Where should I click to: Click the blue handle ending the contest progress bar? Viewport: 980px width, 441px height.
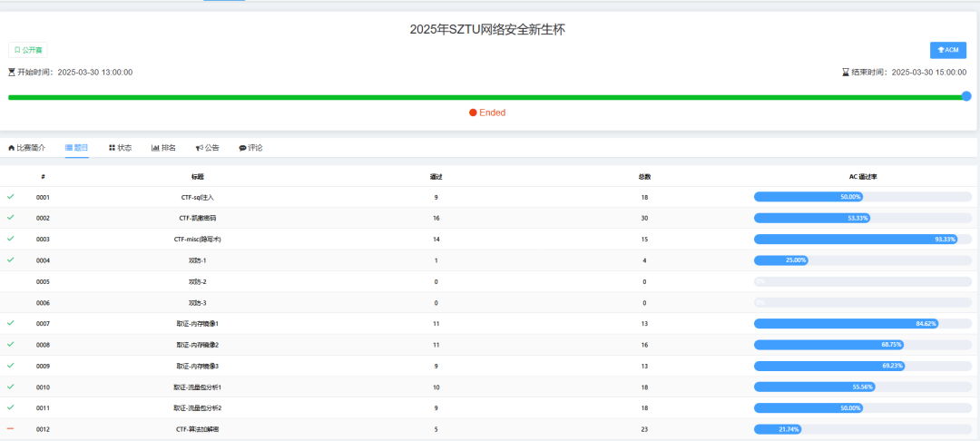coord(966,96)
